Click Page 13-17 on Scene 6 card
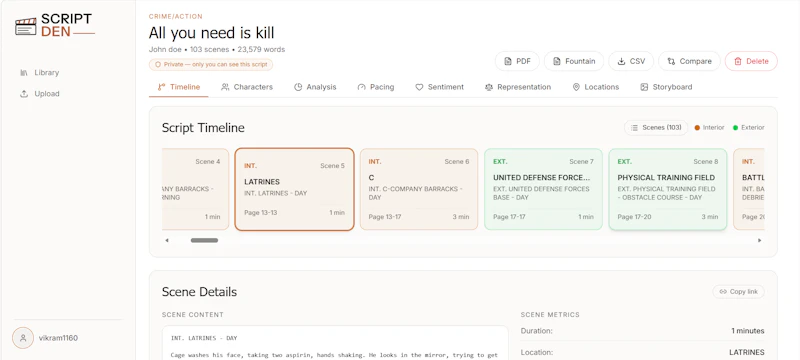Image resolution: width=800 pixels, height=360 pixels. point(385,217)
